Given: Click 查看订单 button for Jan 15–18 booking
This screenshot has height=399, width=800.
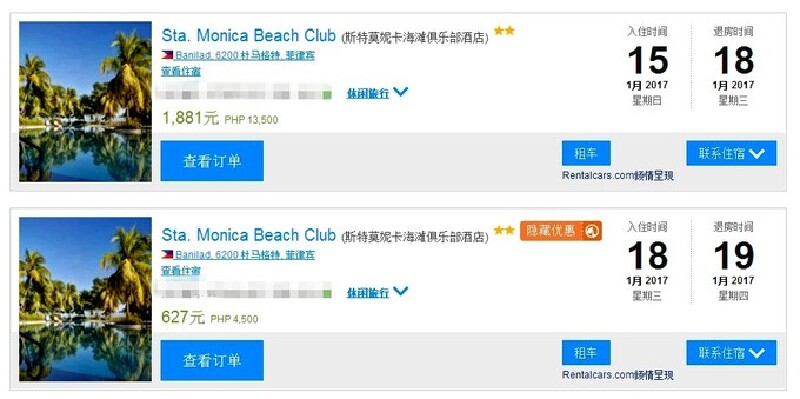Looking at the screenshot, I should pos(212,161).
